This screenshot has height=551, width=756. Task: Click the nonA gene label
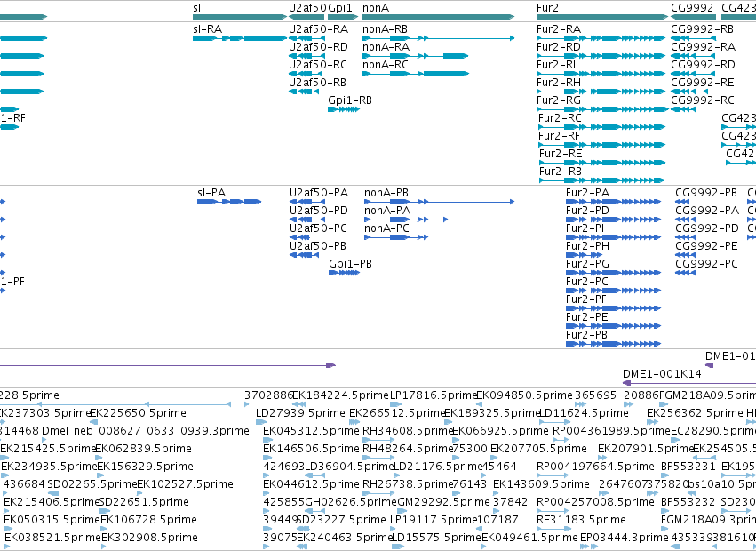click(x=376, y=8)
